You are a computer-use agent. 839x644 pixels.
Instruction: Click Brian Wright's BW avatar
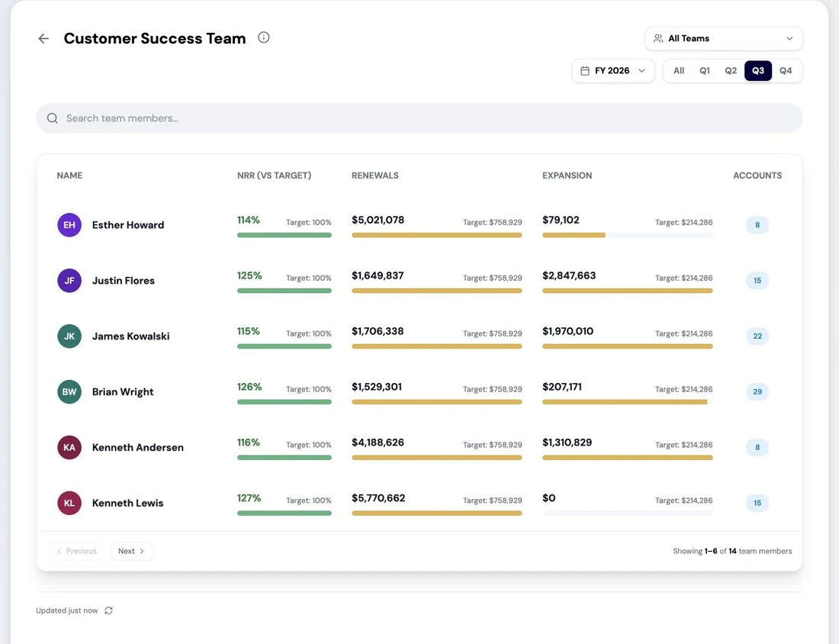click(x=69, y=392)
